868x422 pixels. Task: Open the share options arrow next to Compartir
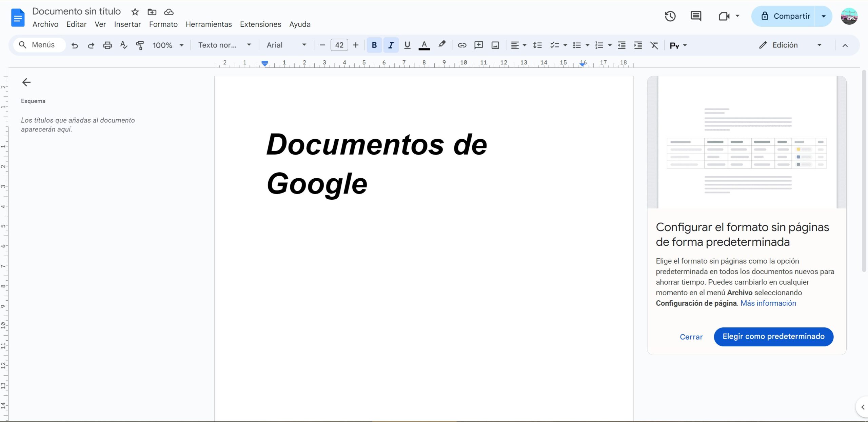(x=824, y=16)
